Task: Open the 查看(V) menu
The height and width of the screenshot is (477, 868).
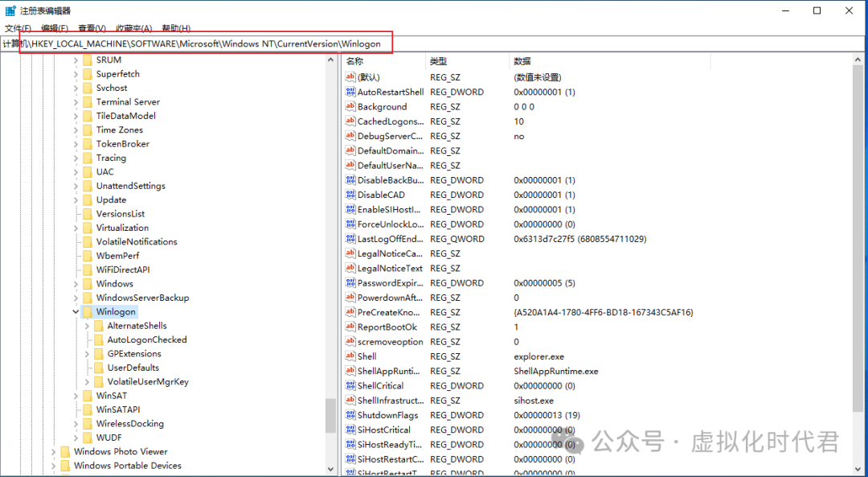Action: pyautogui.click(x=92, y=28)
